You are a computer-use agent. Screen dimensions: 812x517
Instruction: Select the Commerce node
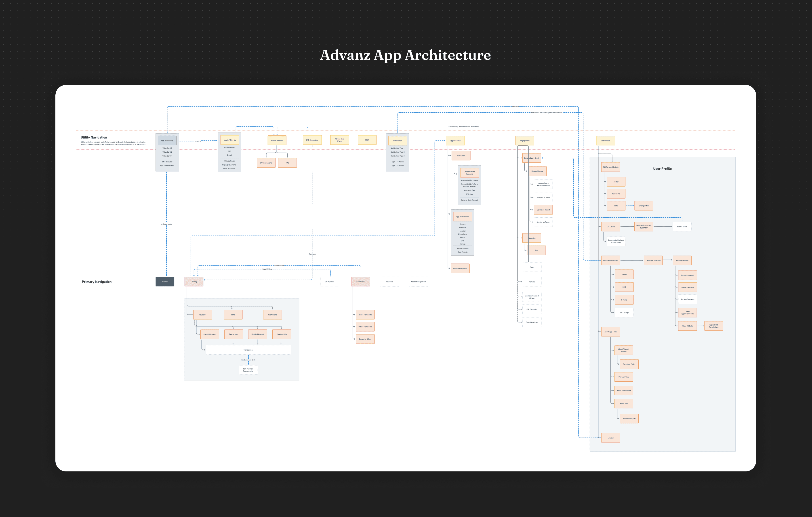pyautogui.click(x=360, y=282)
